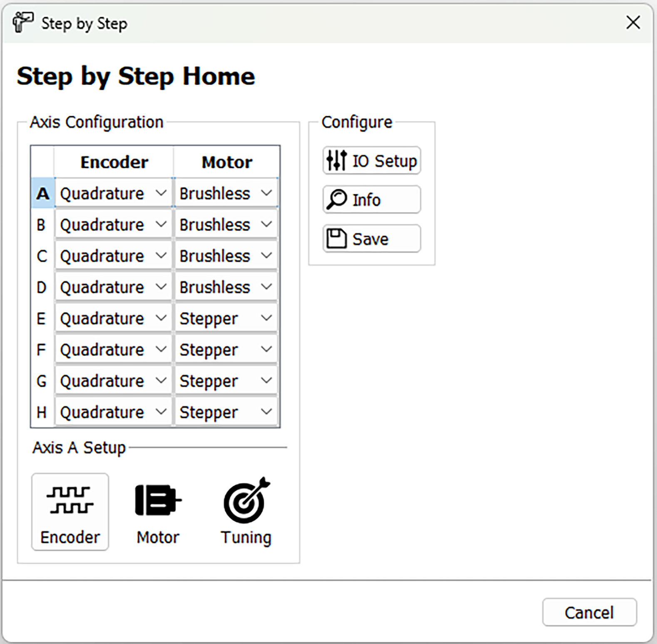
Task: Select axis F row header
Action: (42, 350)
